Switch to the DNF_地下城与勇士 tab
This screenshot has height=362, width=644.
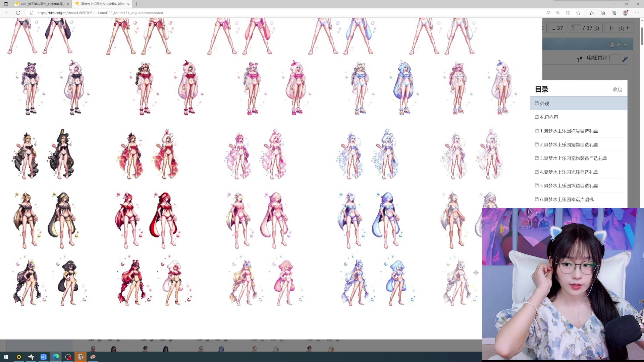pyautogui.click(x=42, y=4)
